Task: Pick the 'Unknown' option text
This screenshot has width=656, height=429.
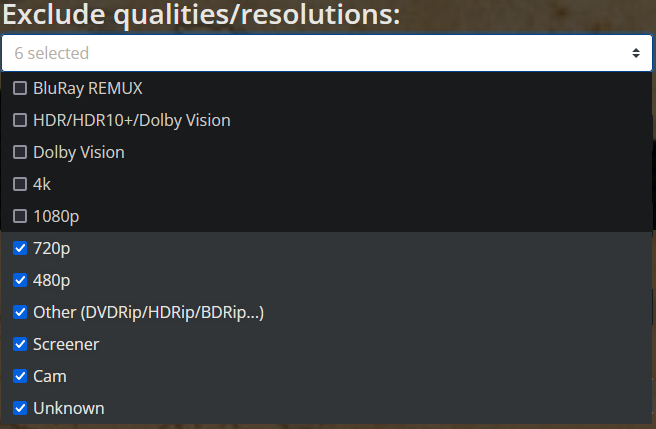Action: point(69,408)
